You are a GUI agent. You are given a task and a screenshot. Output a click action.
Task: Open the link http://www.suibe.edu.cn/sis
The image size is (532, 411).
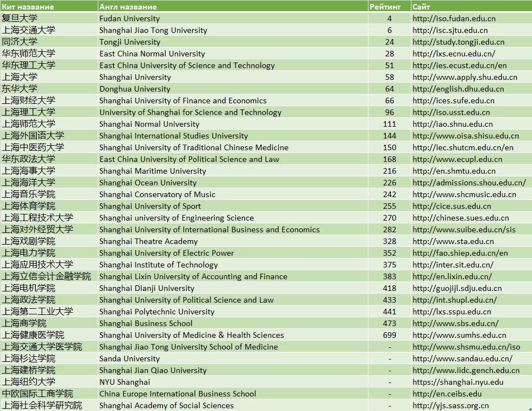464,230
